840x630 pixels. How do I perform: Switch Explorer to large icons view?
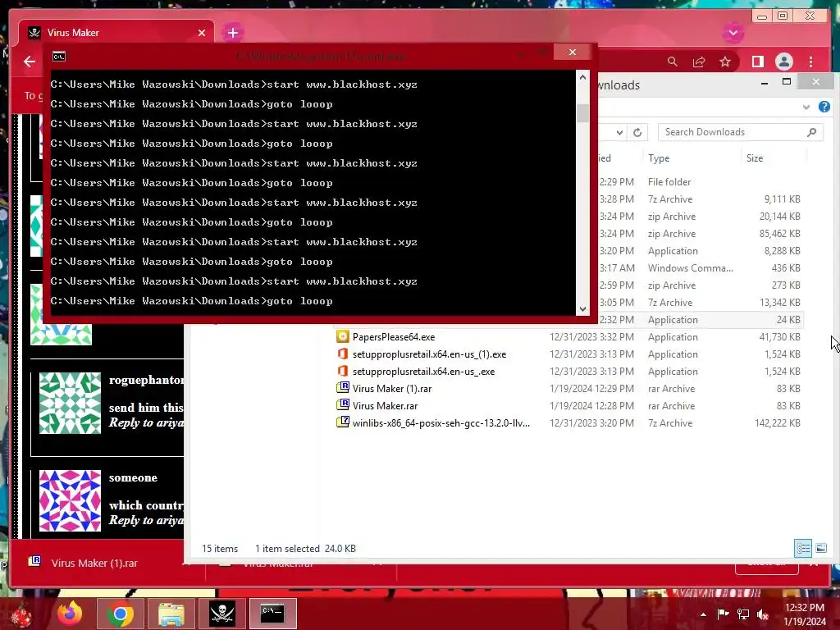click(x=820, y=548)
